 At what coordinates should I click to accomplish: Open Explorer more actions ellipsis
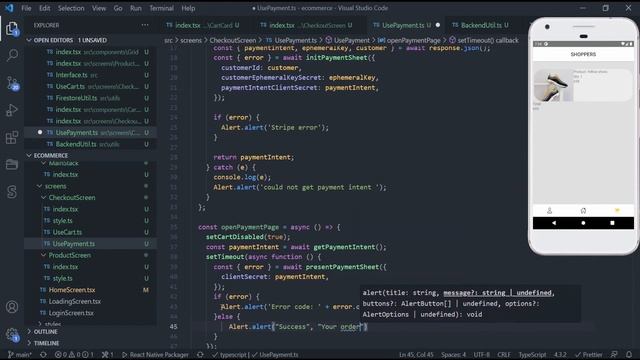[145, 25]
